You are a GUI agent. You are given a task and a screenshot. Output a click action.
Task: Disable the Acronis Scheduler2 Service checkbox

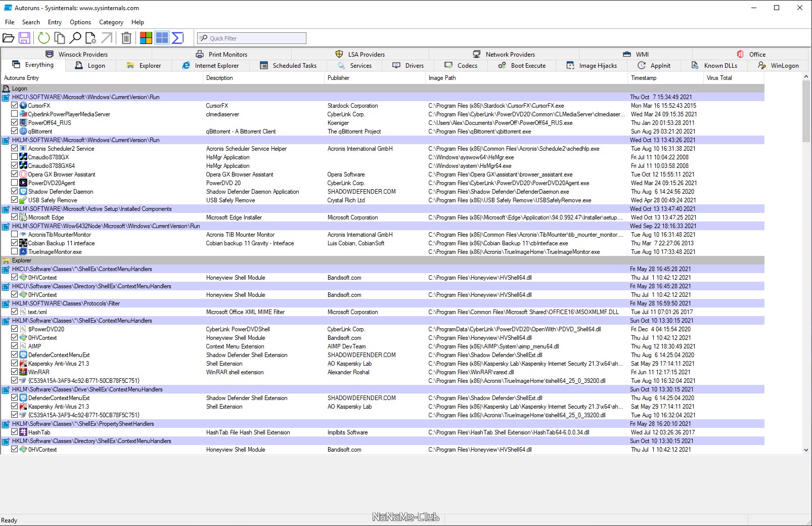pos(15,149)
